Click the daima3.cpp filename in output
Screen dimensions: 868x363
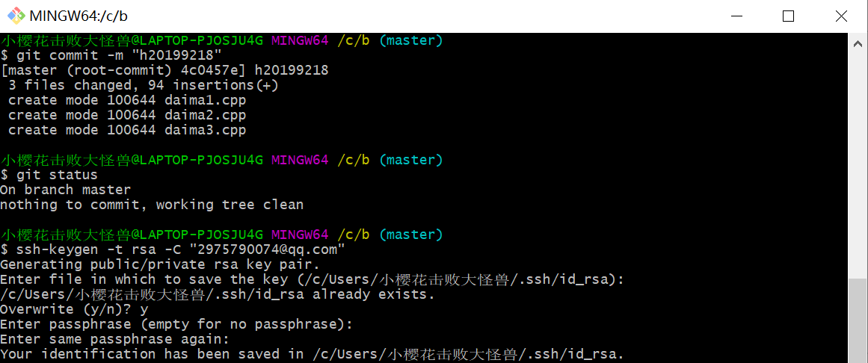tap(205, 130)
